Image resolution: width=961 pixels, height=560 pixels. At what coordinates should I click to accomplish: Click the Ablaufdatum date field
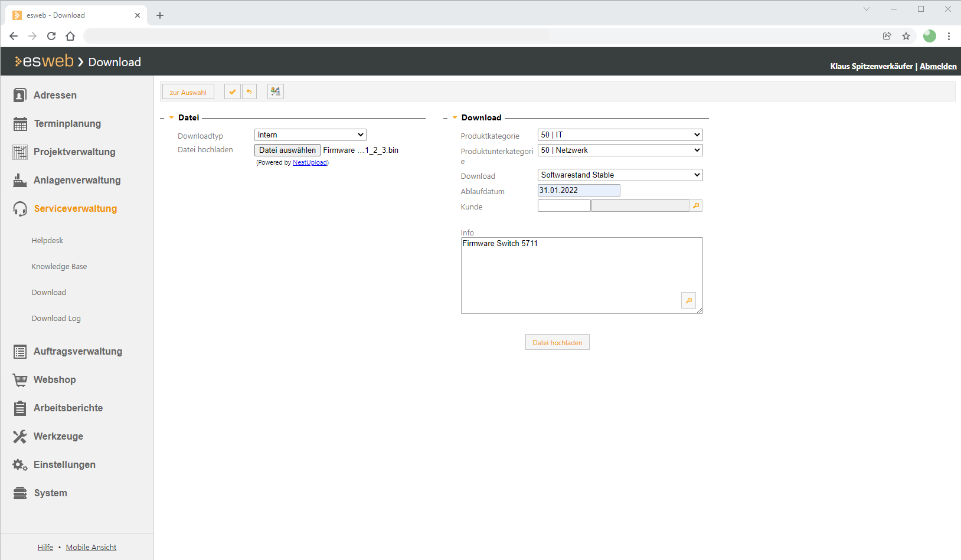click(578, 191)
